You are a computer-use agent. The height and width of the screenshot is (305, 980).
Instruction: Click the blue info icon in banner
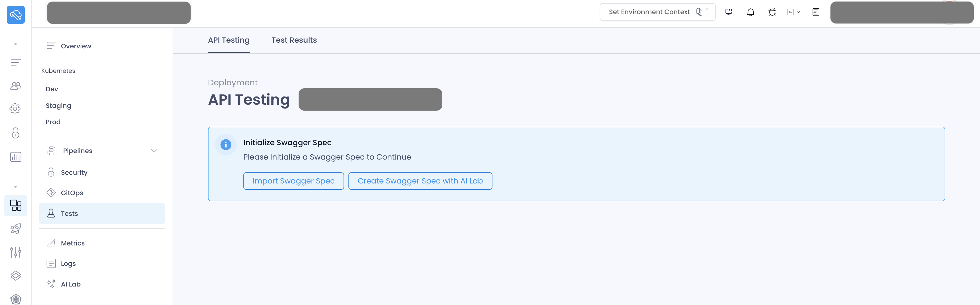coord(226,145)
